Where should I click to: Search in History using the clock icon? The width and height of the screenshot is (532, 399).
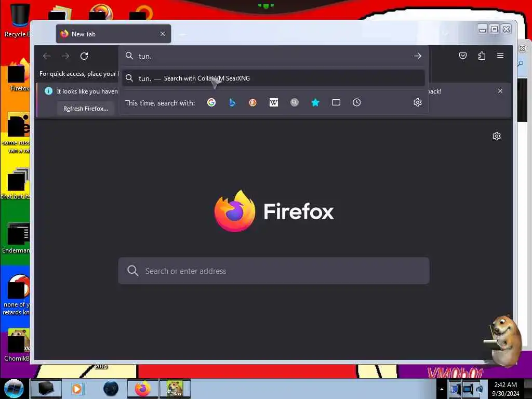click(x=356, y=102)
